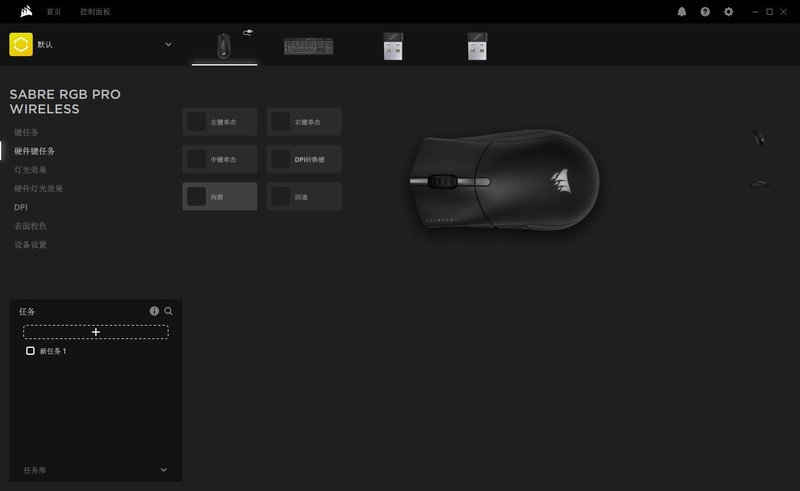Show the task info icon in 任务 panel
Viewport: 800px width, 491px height.
(x=154, y=311)
